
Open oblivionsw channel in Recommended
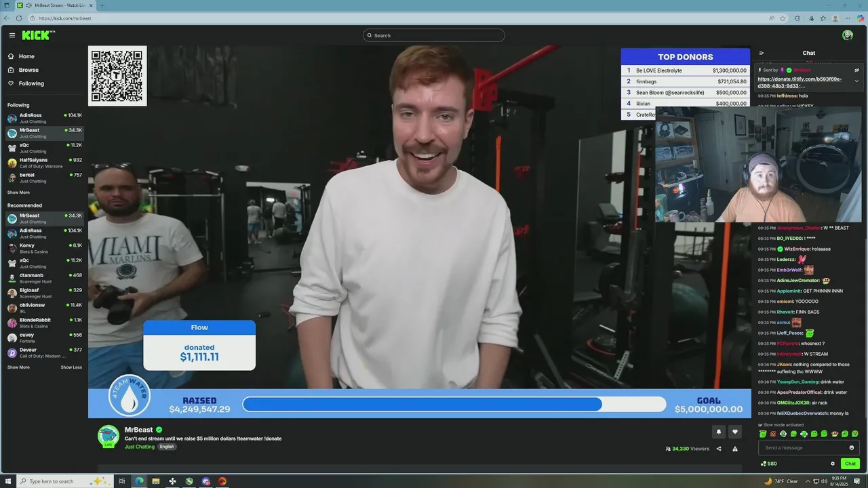click(45, 308)
